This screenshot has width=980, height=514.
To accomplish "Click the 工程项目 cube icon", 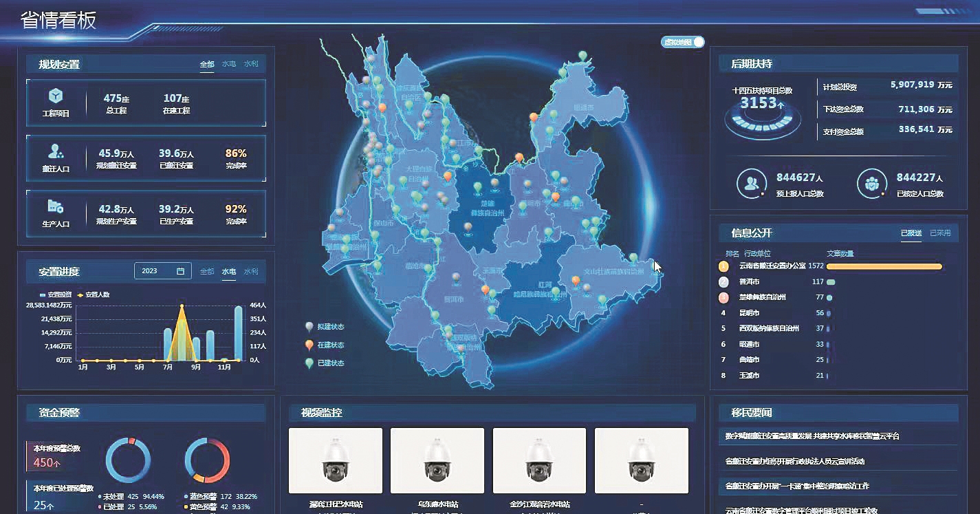I will click(x=56, y=96).
